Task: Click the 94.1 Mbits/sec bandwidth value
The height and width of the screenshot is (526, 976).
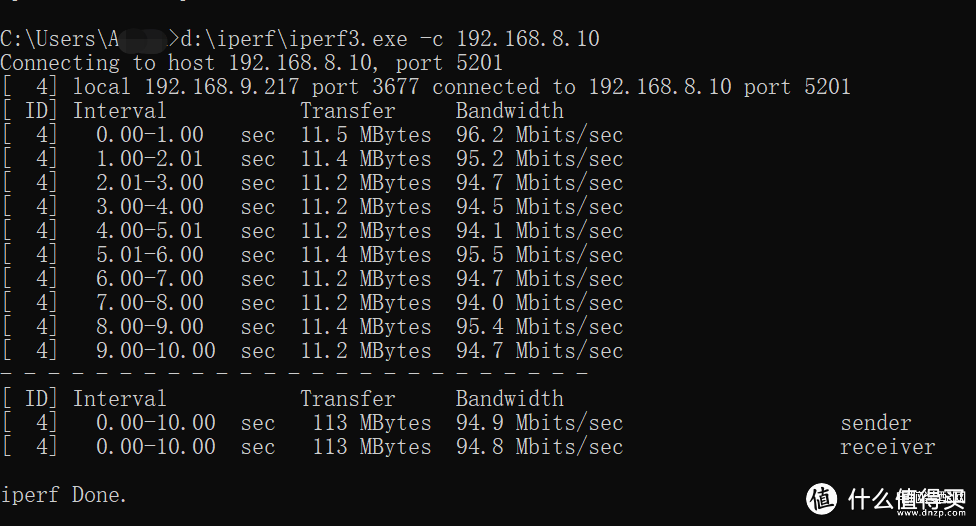Action: pos(539,231)
